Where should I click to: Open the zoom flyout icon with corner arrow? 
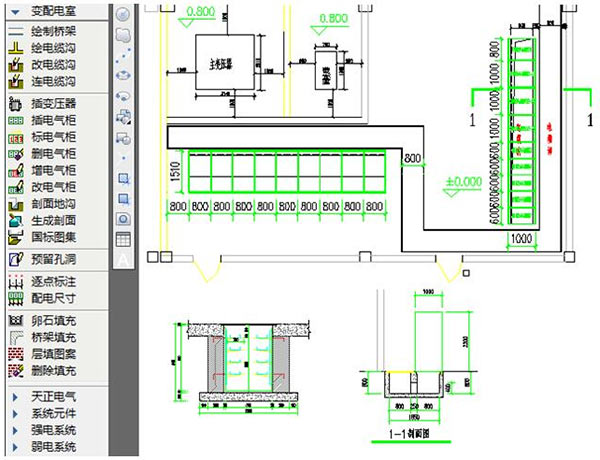(123, 117)
